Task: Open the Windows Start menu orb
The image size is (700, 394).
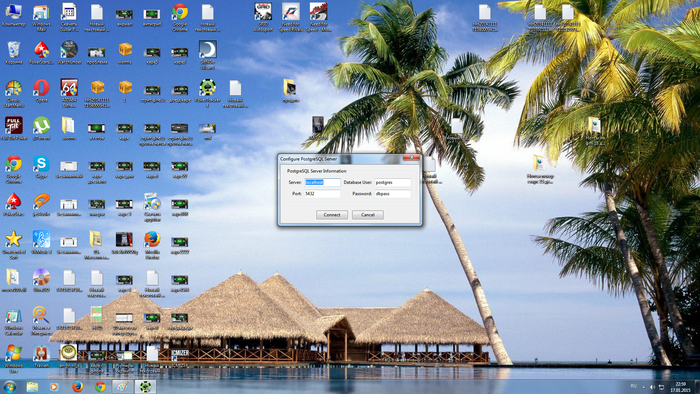Action: tap(9, 386)
